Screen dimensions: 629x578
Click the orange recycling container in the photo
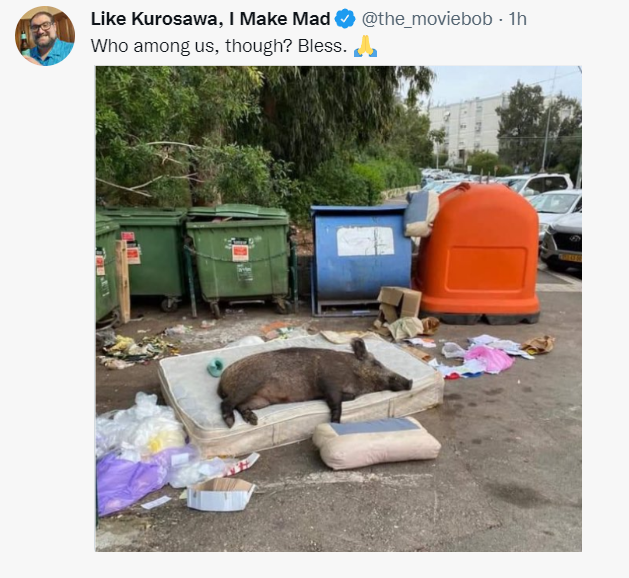tap(477, 254)
